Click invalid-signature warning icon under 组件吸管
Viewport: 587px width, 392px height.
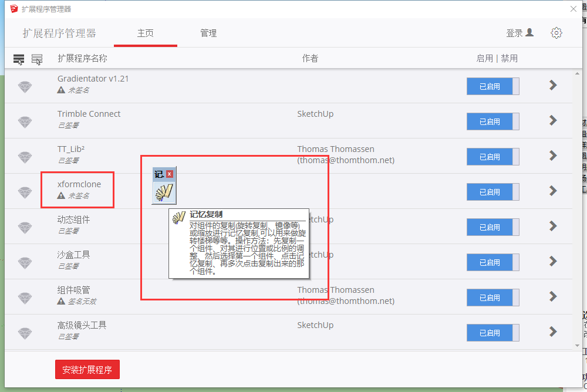coord(61,301)
